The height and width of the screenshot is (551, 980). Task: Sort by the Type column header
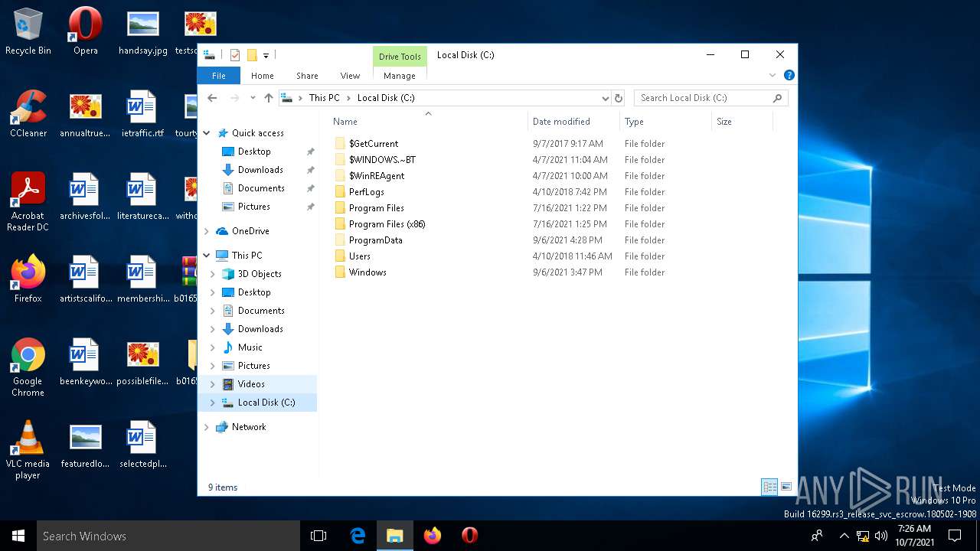[x=634, y=122]
